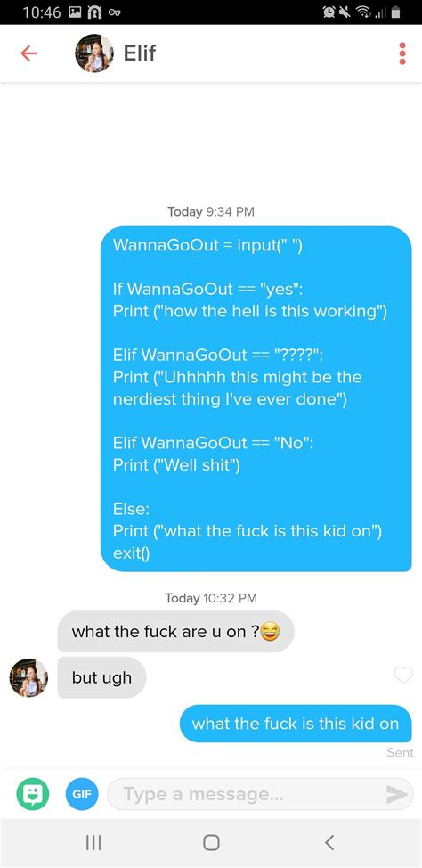Open the sticker/Bitmoji button
Image resolution: width=422 pixels, height=868 pixels.
(x=32, y=794)
